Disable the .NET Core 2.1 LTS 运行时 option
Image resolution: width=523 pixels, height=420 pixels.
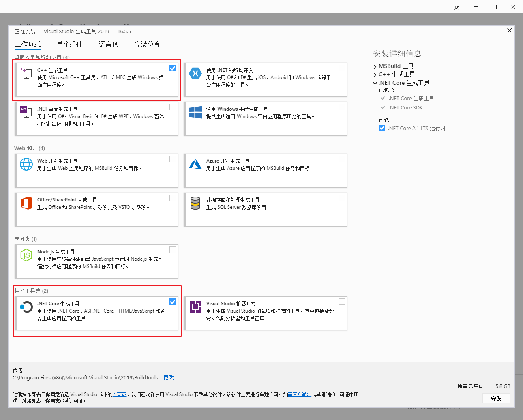coord(382,128)
